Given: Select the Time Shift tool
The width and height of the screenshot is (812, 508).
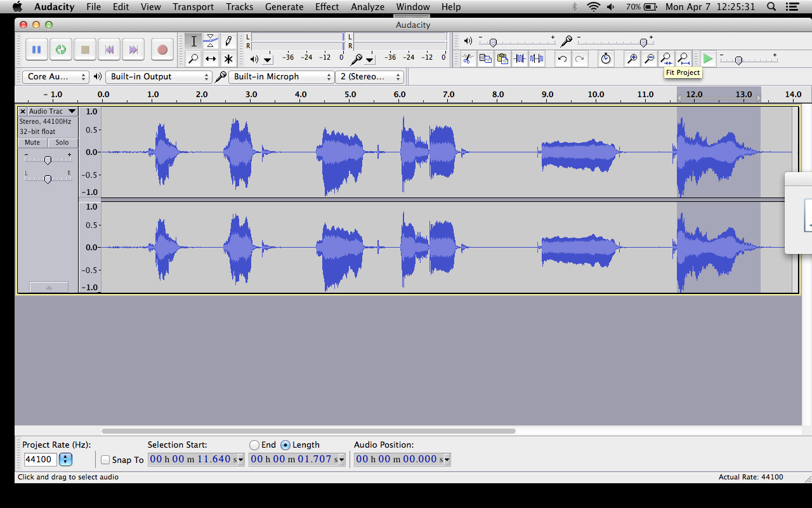Looking at the screenshot, I should tap(211, 59).
